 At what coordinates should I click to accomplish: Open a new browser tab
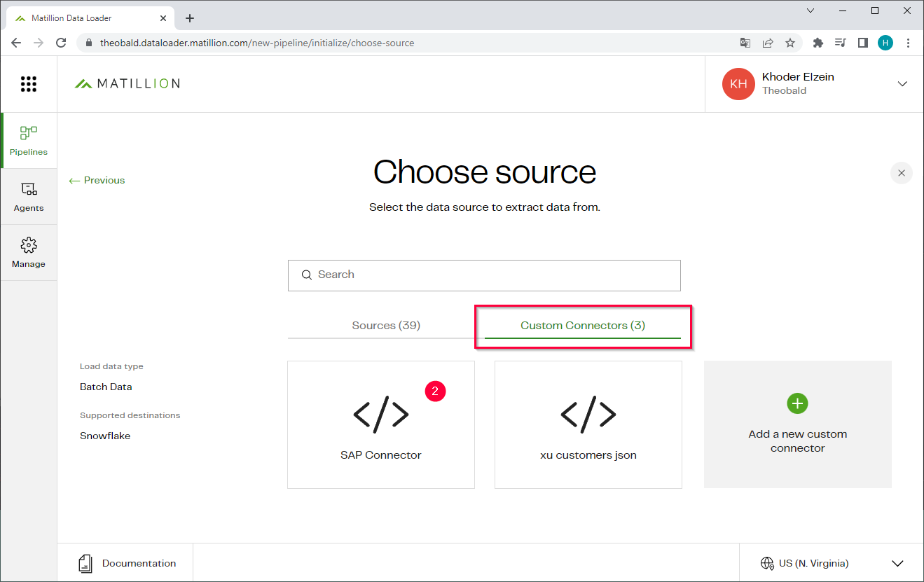tap(190, 18)
